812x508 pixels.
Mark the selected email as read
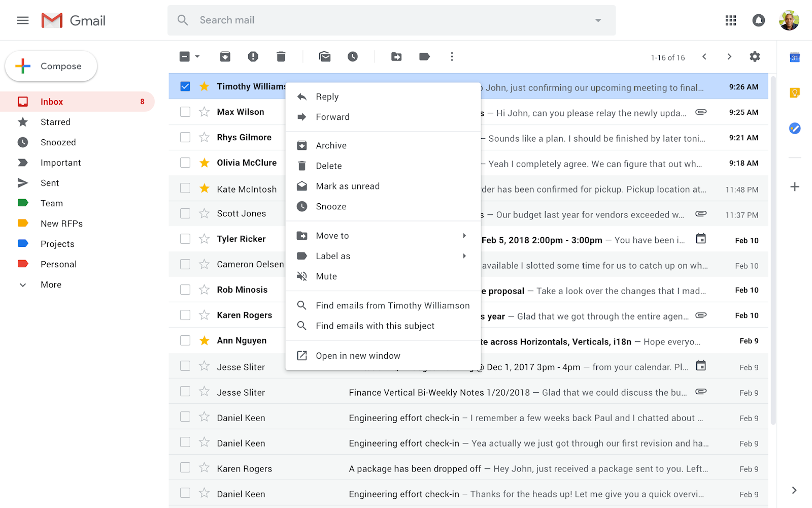(325, 56)
